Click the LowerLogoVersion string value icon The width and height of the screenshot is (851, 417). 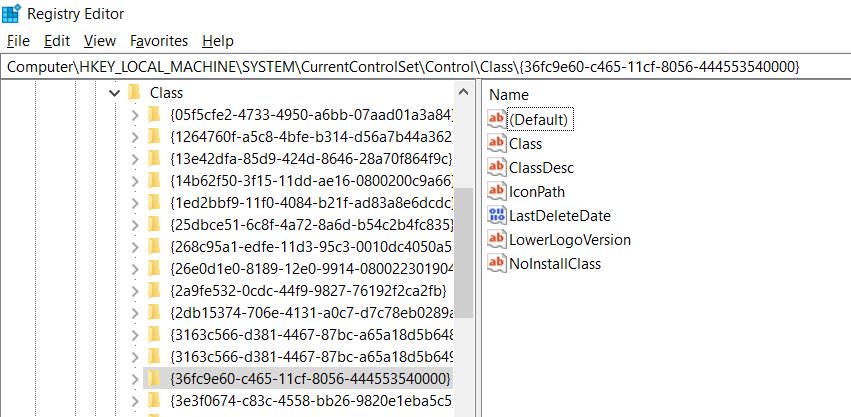tap(497, 239)
